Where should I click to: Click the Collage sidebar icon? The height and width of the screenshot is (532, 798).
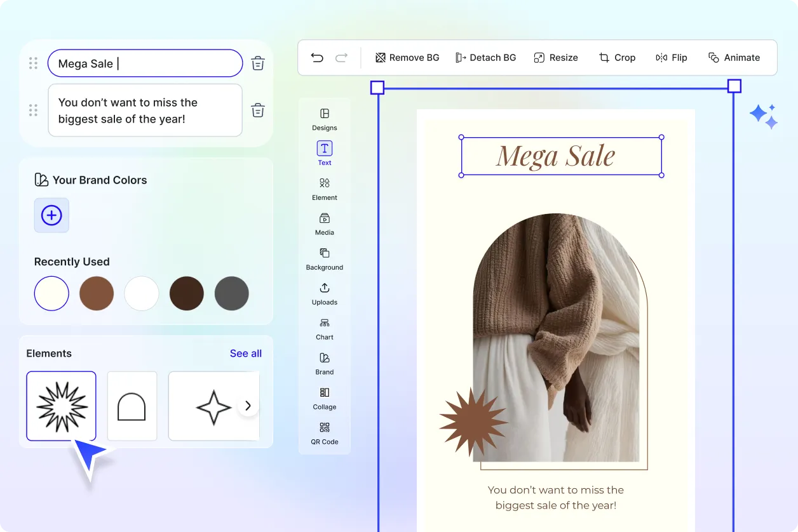pyautogui.click(x=325, y=398)
